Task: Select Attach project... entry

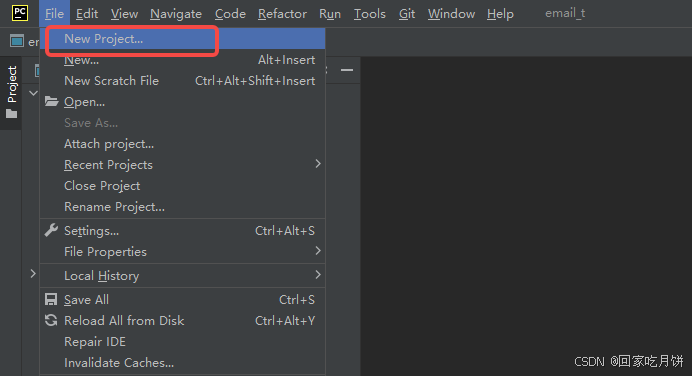Action: 183,144
